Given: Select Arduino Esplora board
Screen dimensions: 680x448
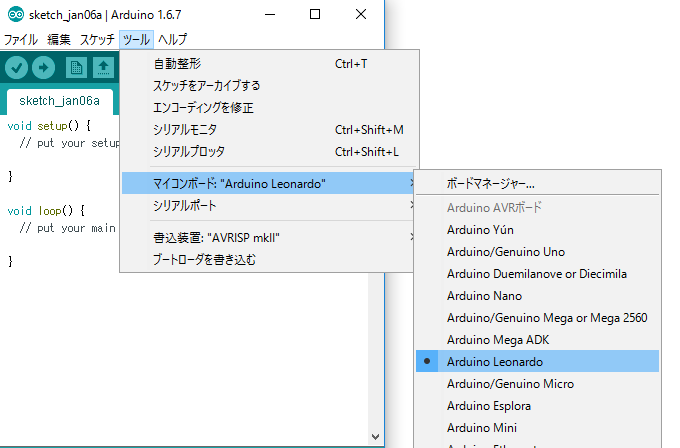Looking at the screenshot, I should pyautogui.click(x=537, y=406).
